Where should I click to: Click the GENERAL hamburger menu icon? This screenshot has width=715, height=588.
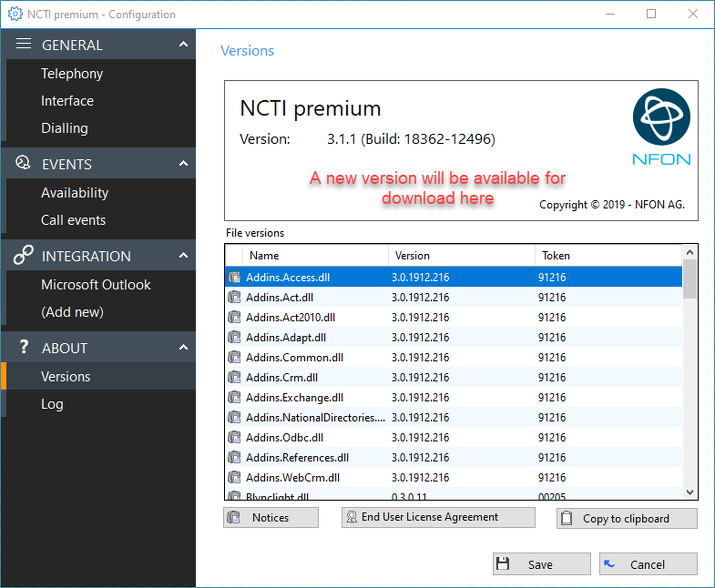pos(24,44)
